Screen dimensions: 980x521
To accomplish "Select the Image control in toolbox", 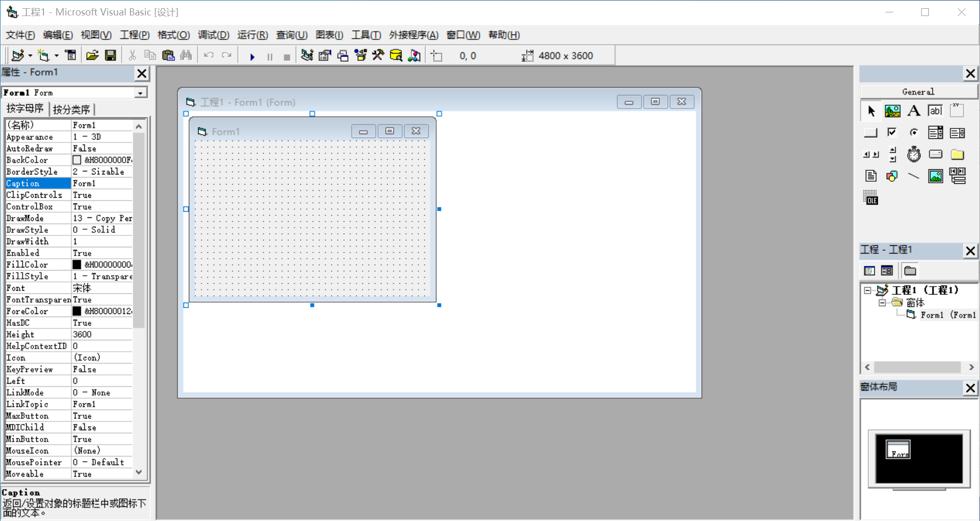I will point(935,176).
